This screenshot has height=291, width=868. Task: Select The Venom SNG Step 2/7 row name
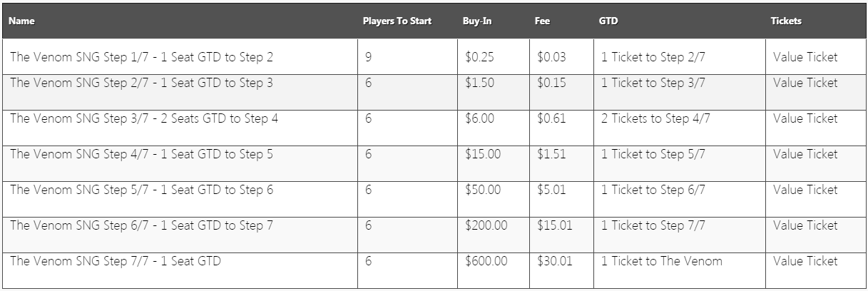click(141, 83)
